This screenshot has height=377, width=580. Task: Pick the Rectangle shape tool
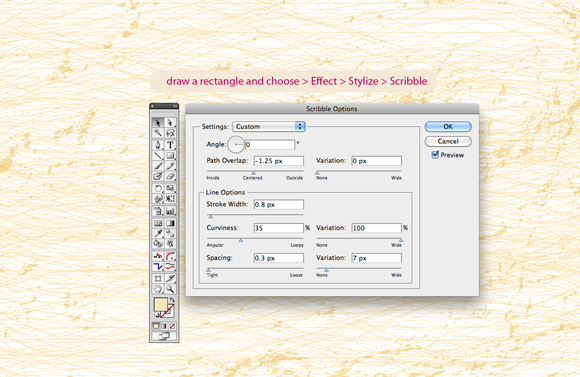click(x=170, y=155)
